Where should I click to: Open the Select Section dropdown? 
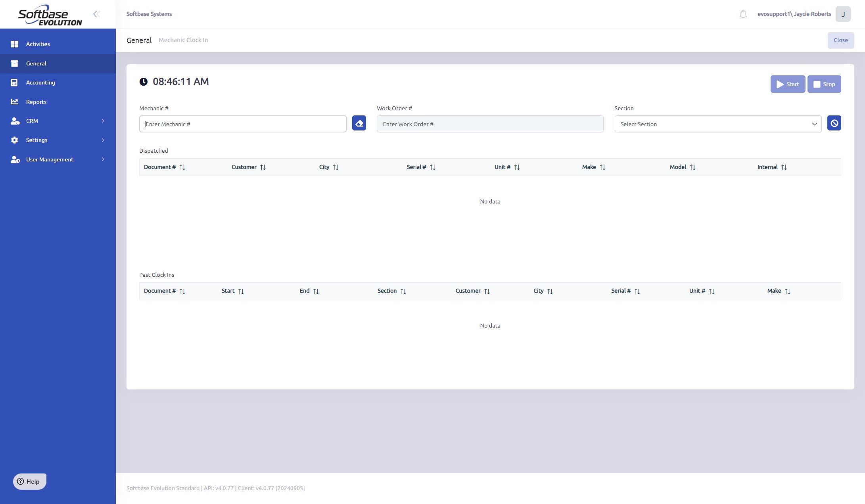pos(717,124)
